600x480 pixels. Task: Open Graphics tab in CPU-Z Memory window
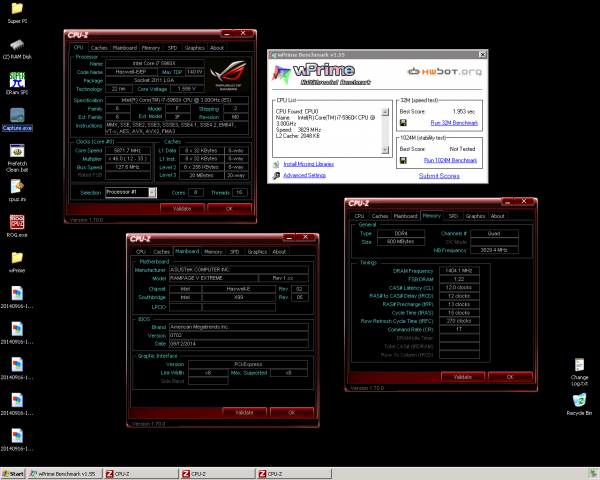point(475,216)
